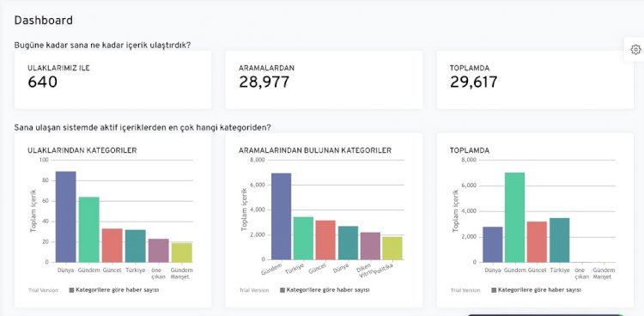Open the settings gear icon
The width and height of the screenshot is (644, 316).
pyautogui.click(x=635, y=50)
